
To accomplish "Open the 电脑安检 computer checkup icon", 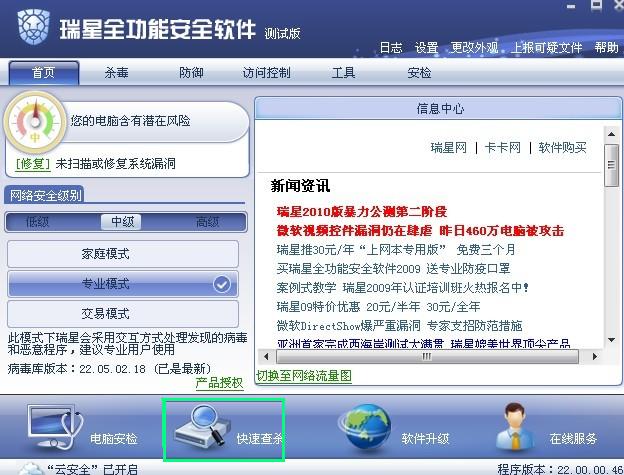I will [x=55, y=426].
